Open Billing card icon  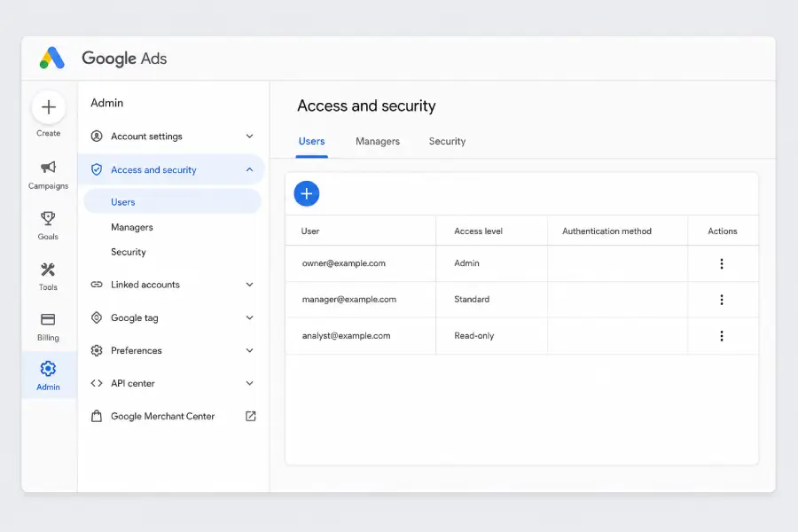coord(48,319)
